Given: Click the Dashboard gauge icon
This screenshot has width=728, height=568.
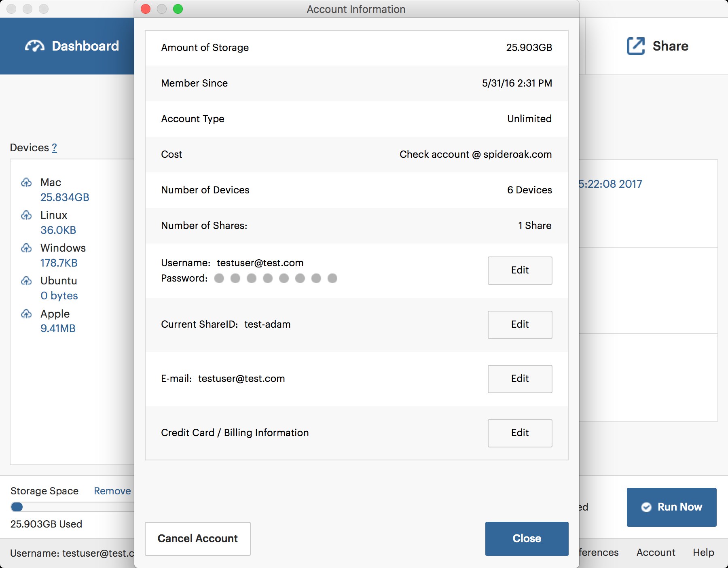Looking at the screenshot, I should tap(35, 46).
